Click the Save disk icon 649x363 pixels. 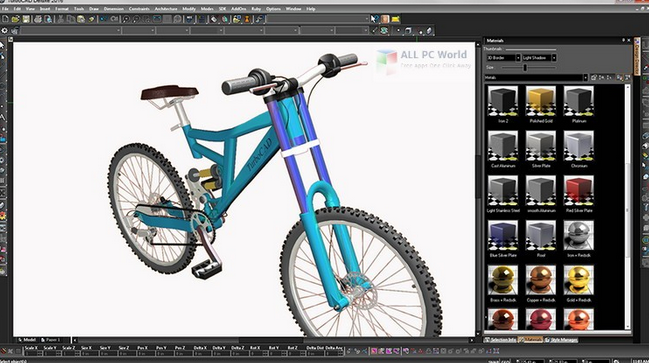(x=26, y=19)
